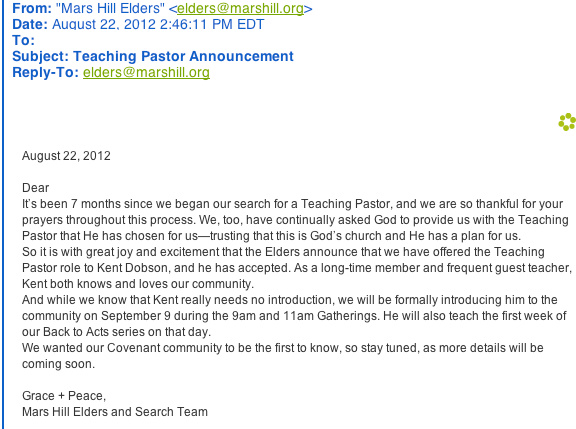Image resolution: width=576 pixels, height=429 pixels.
Task: Click the phrase coming soon at end
Action: tap(58, 364)
